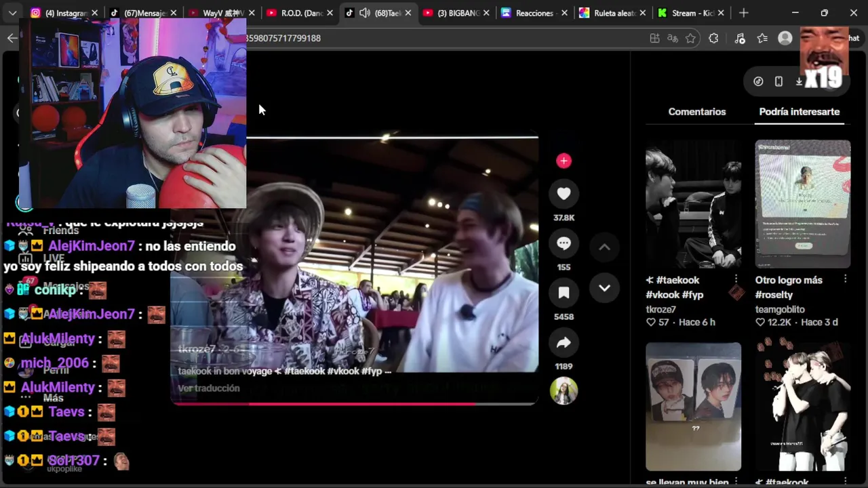Screen dimensions: 868x488
Task: Save the video with the bookmark icon
Action: click(x=564, y=293)
